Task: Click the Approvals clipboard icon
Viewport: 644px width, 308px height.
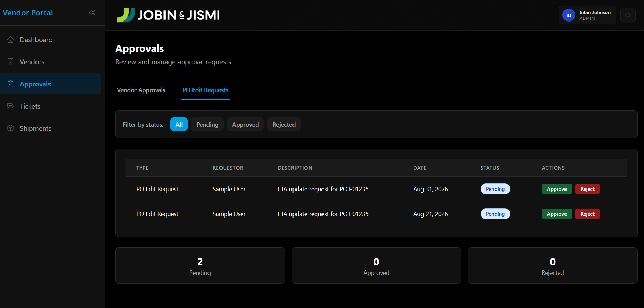Action: [x=11, y=84]
